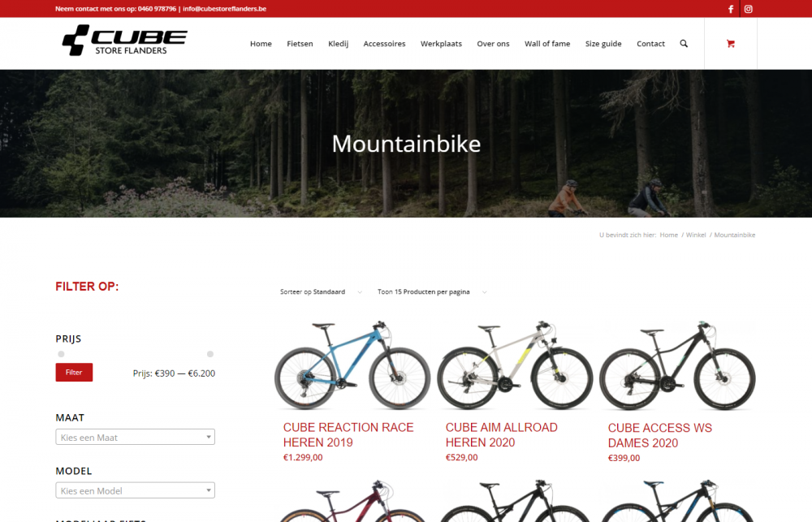Expand the Kies een Maat dropdown

tap(135, 437)
